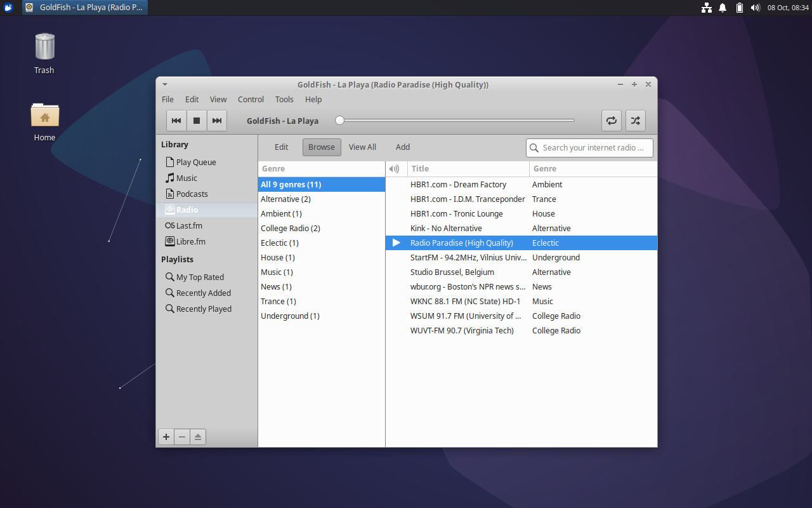Open the Play Queue in the library

point(207,162)
